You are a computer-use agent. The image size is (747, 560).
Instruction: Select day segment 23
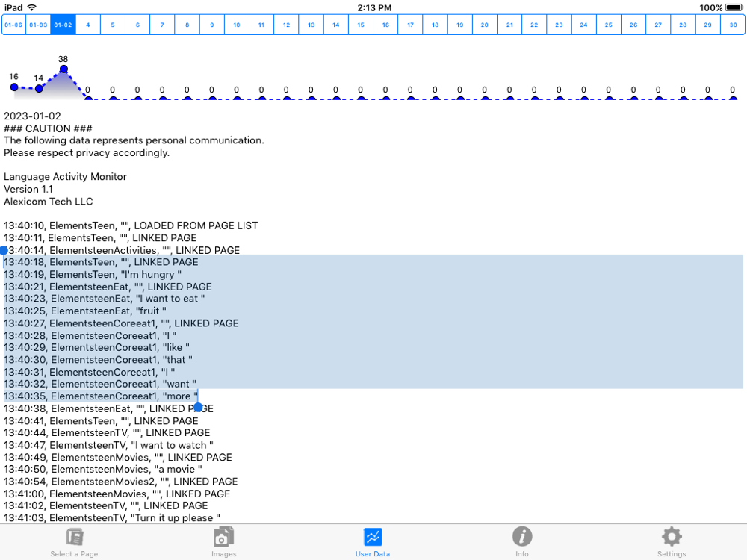pyautogui.click(x=559, y=25)
